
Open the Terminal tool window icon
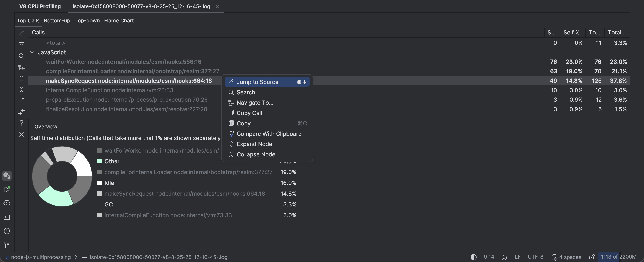7,217
